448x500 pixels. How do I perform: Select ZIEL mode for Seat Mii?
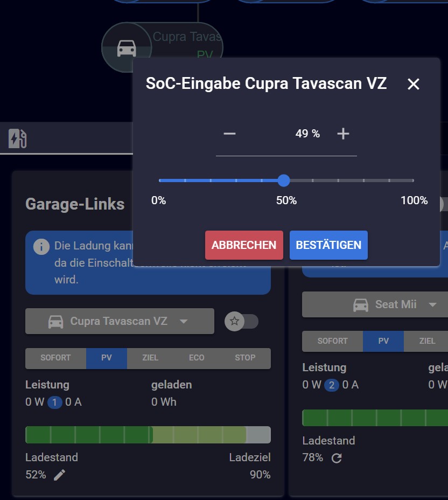427,341
